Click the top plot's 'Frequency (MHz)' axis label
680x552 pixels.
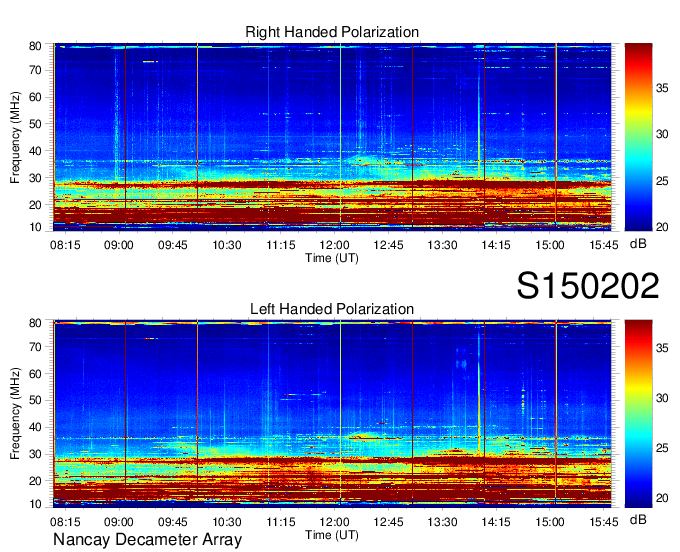(x=15, y=137)
